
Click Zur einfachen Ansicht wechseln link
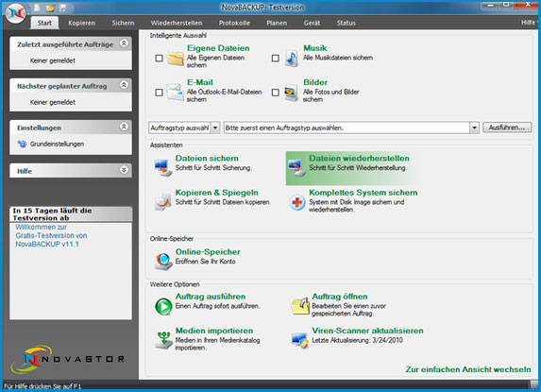coord(468,369)
